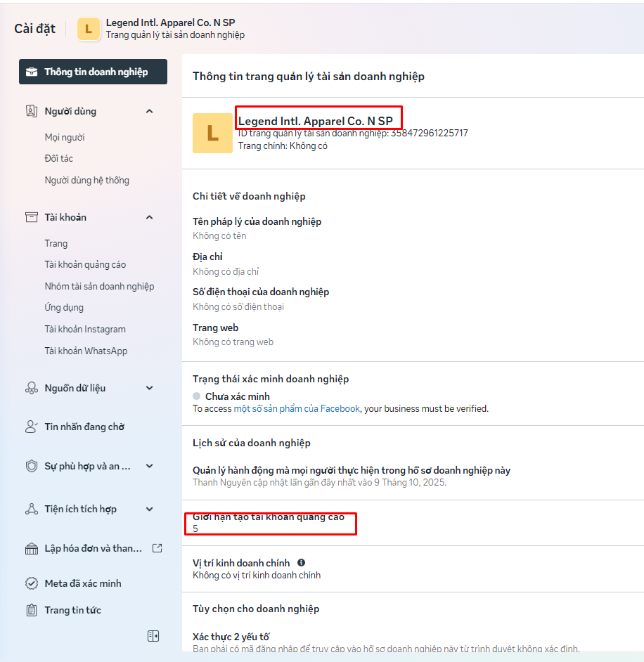Click the Tin nhắn đang chờ person icon
Image resolution: width=644 pixels, height=662 pixels.
(x=31, y=427)
